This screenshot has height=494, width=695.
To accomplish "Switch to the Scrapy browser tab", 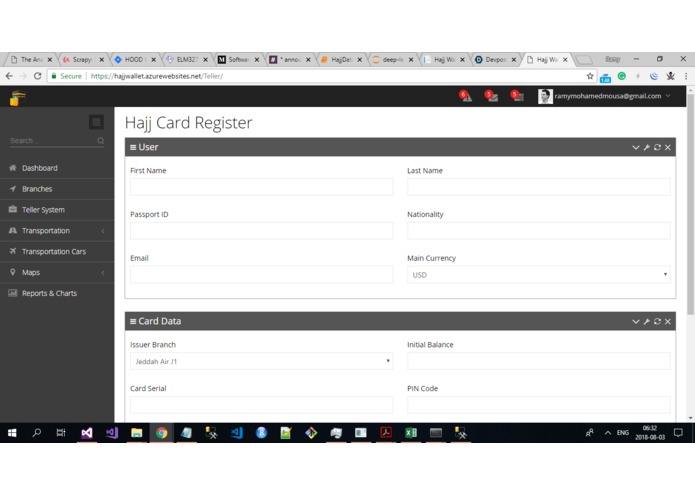I will tap(82, 59).
